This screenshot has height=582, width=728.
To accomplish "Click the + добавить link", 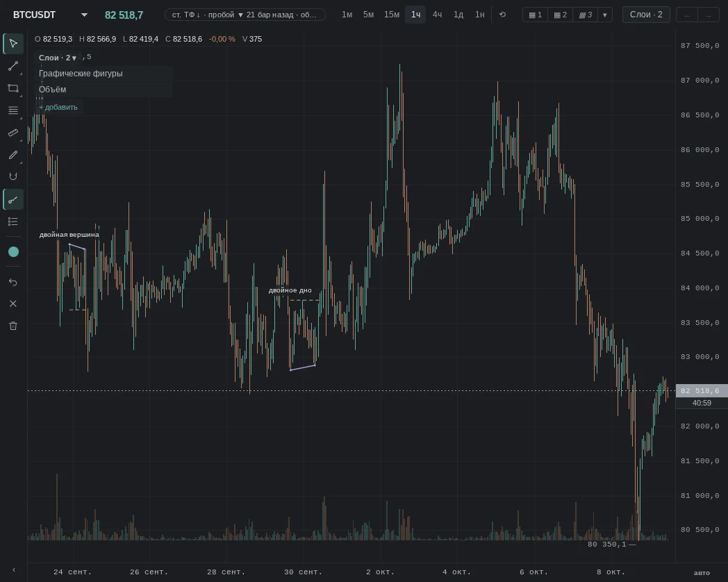I will [58, 107].
